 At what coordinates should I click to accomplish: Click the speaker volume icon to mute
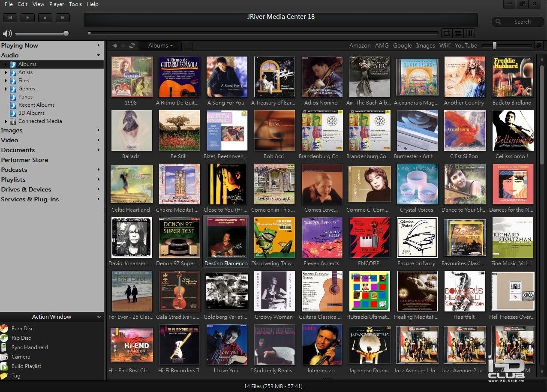coord(7,33)
